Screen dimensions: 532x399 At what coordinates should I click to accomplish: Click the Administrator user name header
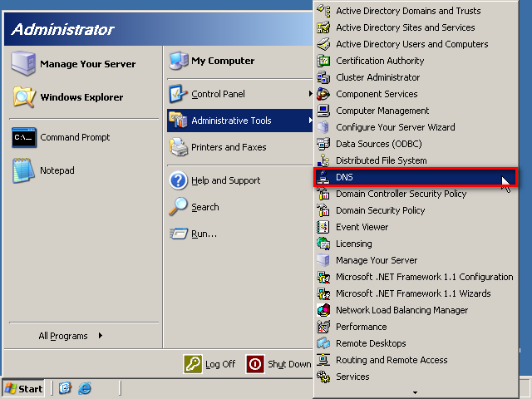pos(63,29)
